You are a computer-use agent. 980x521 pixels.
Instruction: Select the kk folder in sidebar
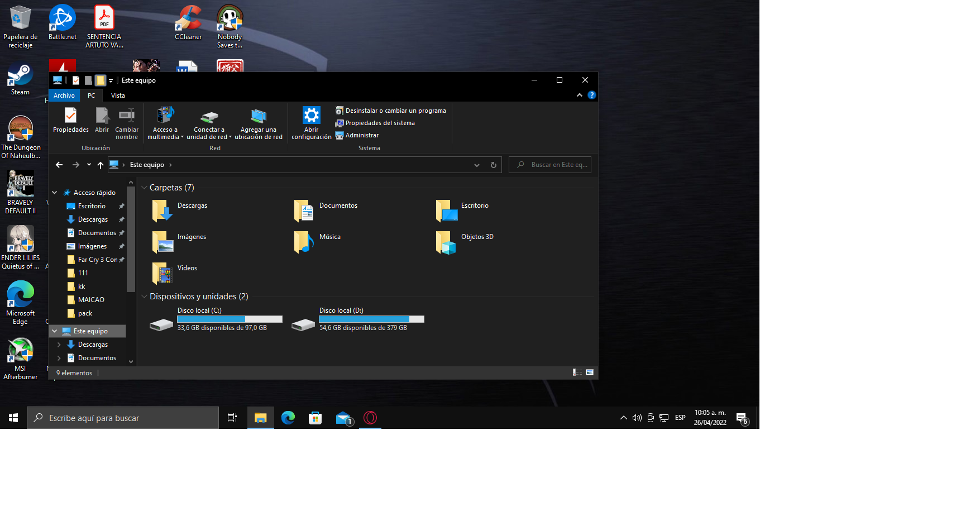(x=82, y=286)
